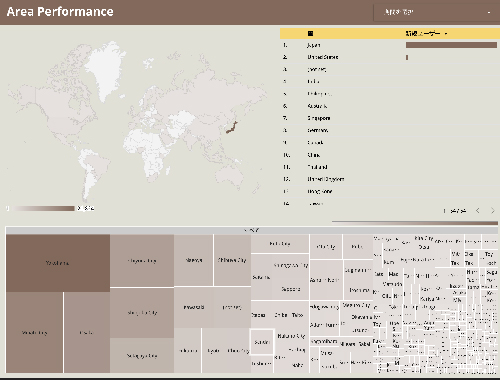Select the Kawasaki tile in the treemap
500x380 pixels.
[x=194, y=307]
